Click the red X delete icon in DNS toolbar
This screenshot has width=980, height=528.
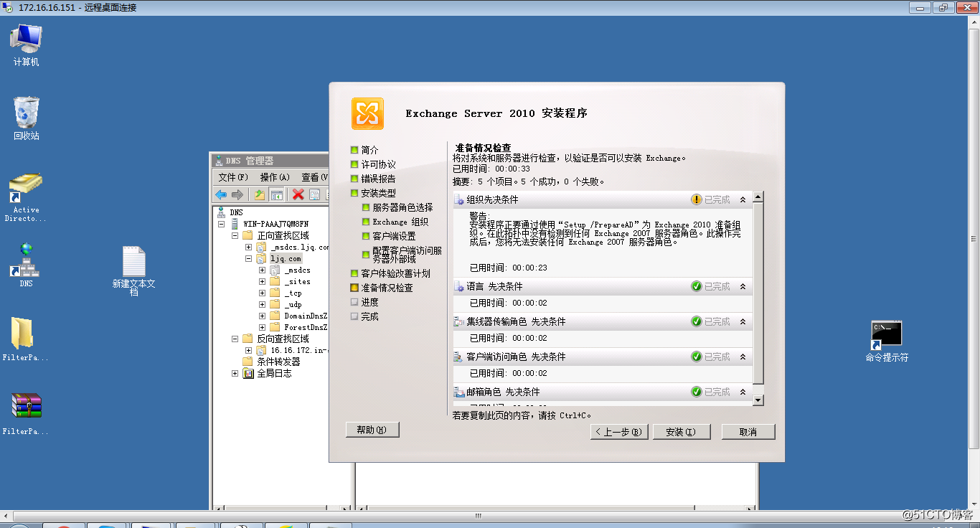click(298, 194)
